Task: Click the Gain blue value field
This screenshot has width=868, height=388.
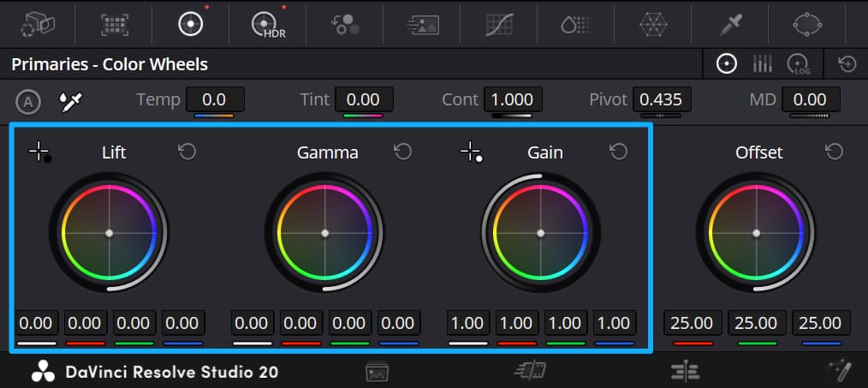Action: 615,323
